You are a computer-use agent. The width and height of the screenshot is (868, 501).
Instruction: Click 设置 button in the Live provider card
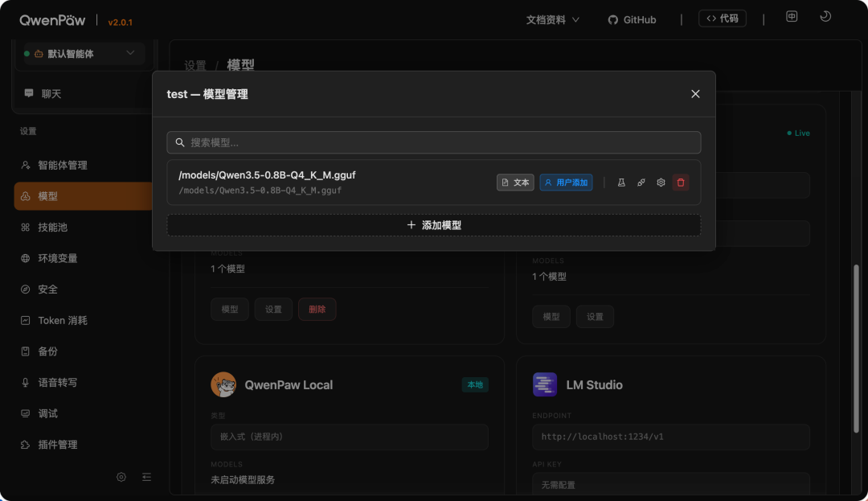pos(595,317)
